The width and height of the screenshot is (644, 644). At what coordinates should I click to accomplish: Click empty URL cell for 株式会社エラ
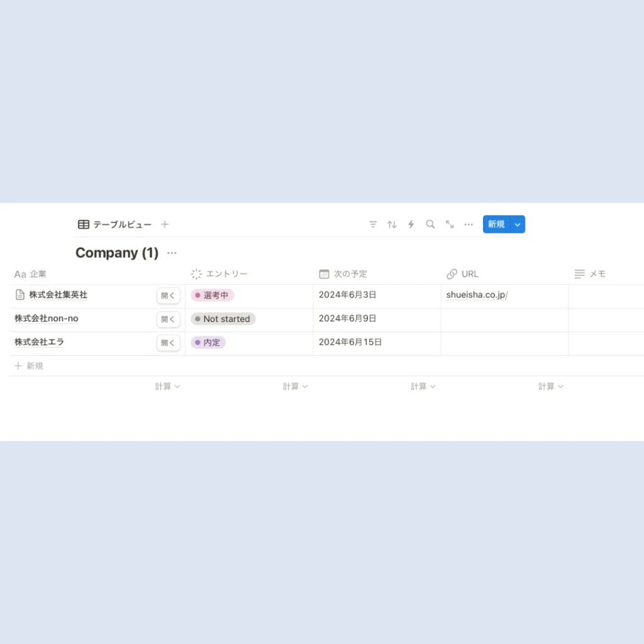[505, 344]
